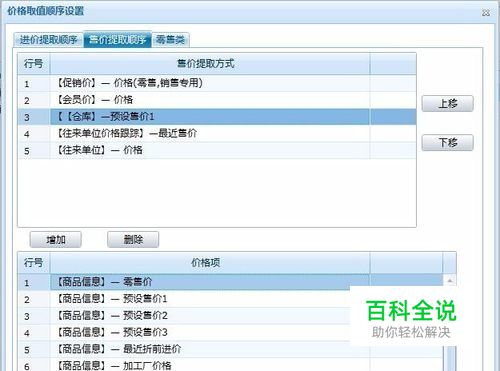Select row 【往来单位价格跟踪】—最近售价
The width and height of the screenshot is (500, 371).
217,134
